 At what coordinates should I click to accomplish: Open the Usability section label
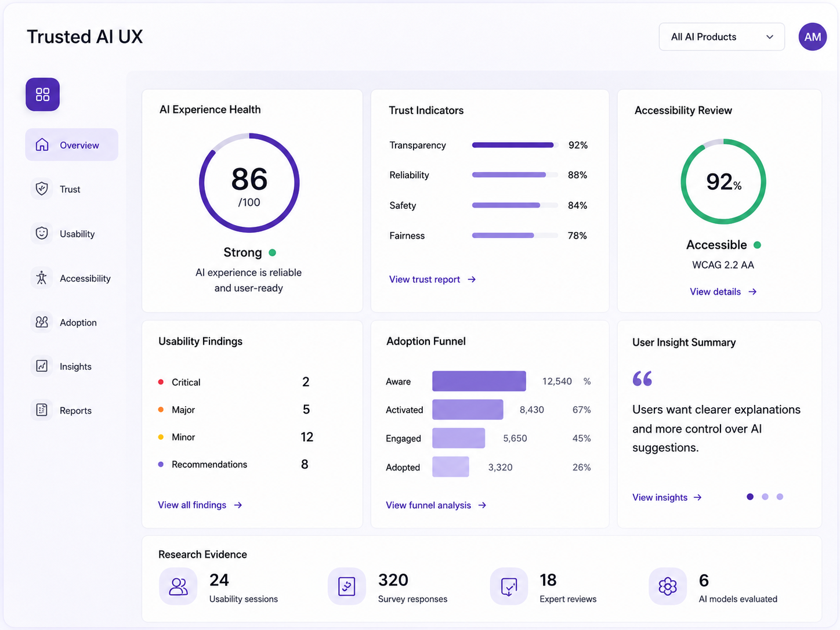pos(77,234)
